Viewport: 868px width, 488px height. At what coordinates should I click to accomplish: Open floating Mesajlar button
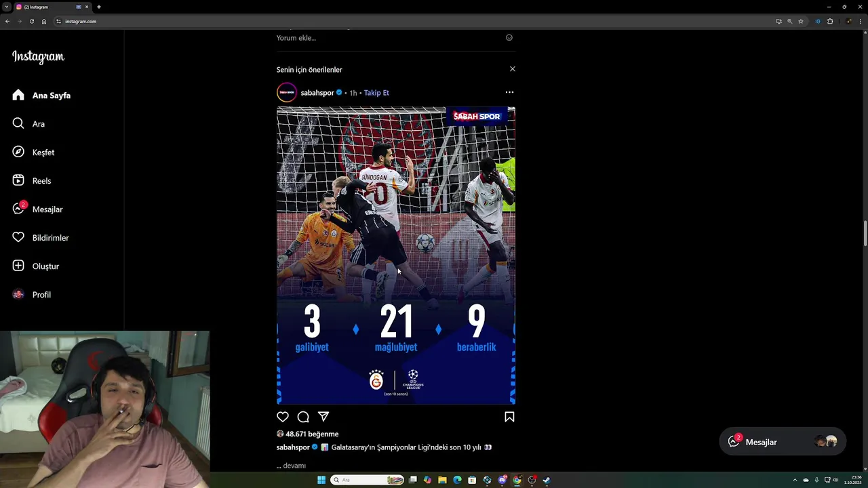pos(783,442)
